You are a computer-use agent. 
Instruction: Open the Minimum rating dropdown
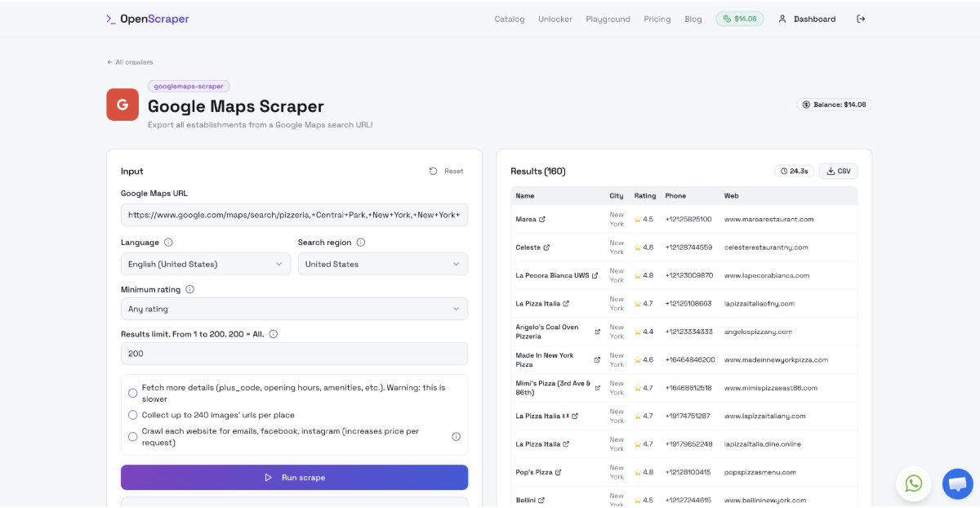[x=294, y=309]
